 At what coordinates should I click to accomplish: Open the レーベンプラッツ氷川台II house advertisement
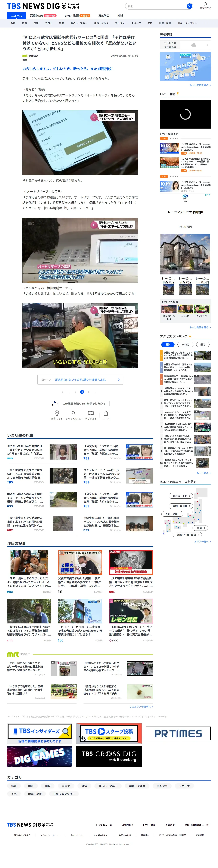pos(185,244)
